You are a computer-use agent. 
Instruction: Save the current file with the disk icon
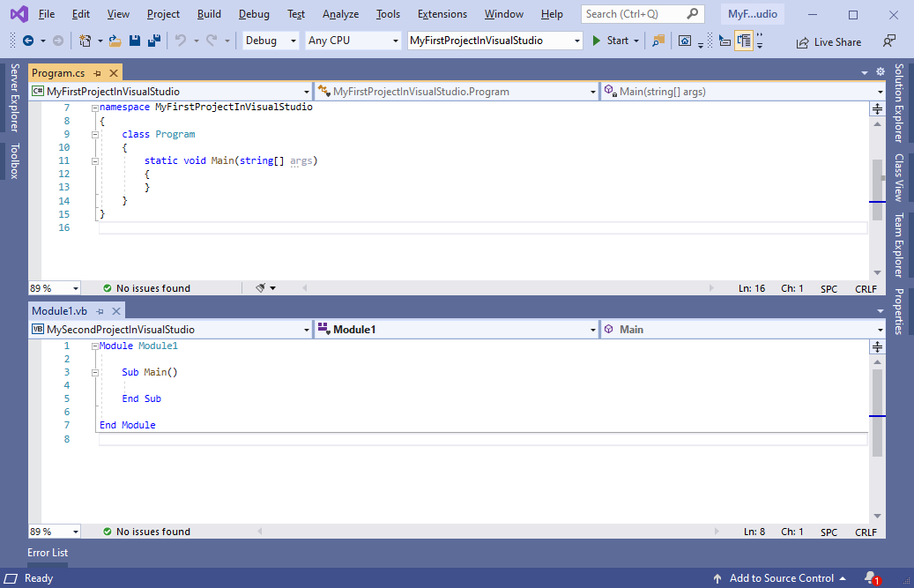coord(135,41)
